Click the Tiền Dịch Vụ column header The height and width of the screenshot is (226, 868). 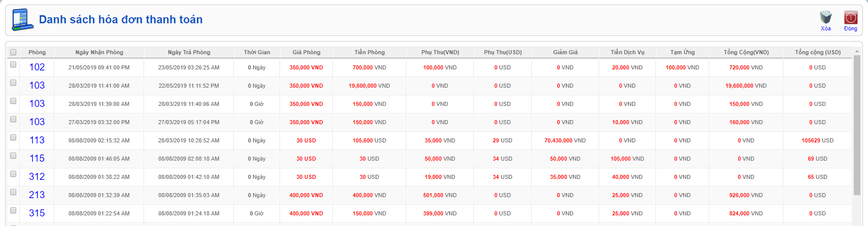(x=627, y=52)
